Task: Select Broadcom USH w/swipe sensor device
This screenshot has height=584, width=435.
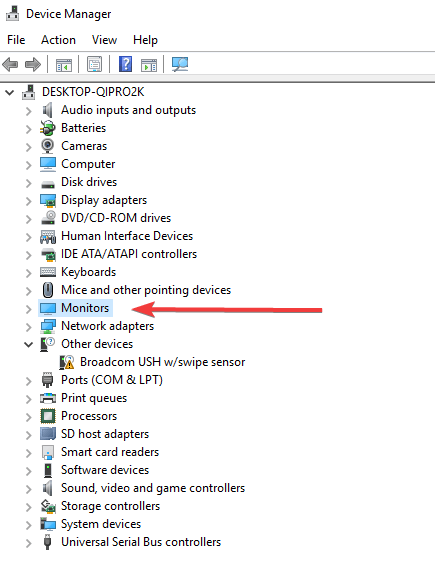Action: [x=163, y=362]
